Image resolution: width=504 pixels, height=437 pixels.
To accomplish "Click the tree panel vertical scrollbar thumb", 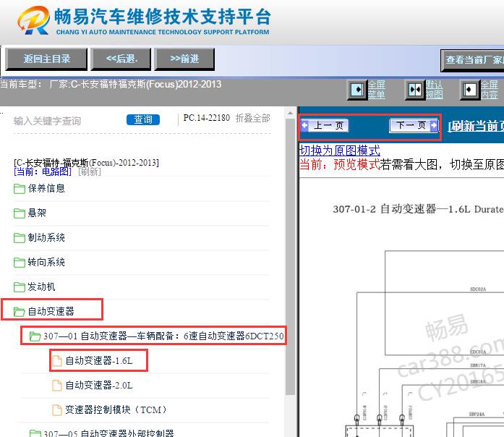I will click(290, 257).
